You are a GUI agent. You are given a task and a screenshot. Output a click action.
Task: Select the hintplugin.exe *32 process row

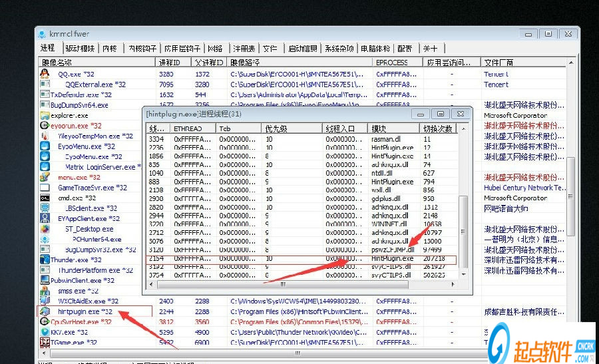point(301,311)
